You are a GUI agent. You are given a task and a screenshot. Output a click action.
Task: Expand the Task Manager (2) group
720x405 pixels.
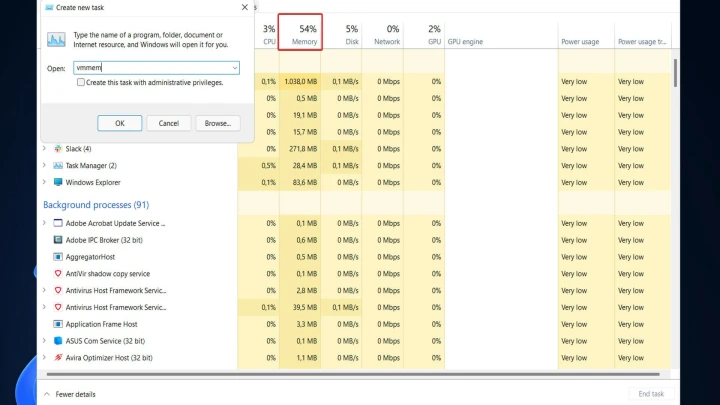(45, 165)
